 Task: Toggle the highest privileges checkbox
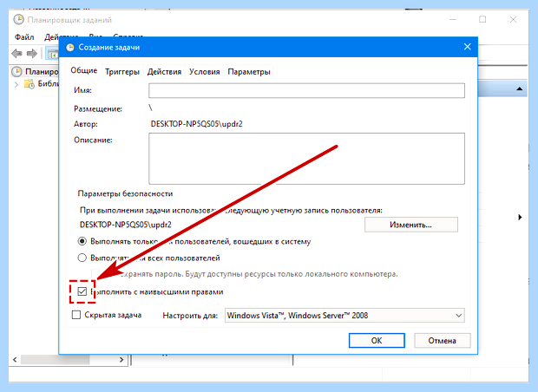tap(82, 291)
